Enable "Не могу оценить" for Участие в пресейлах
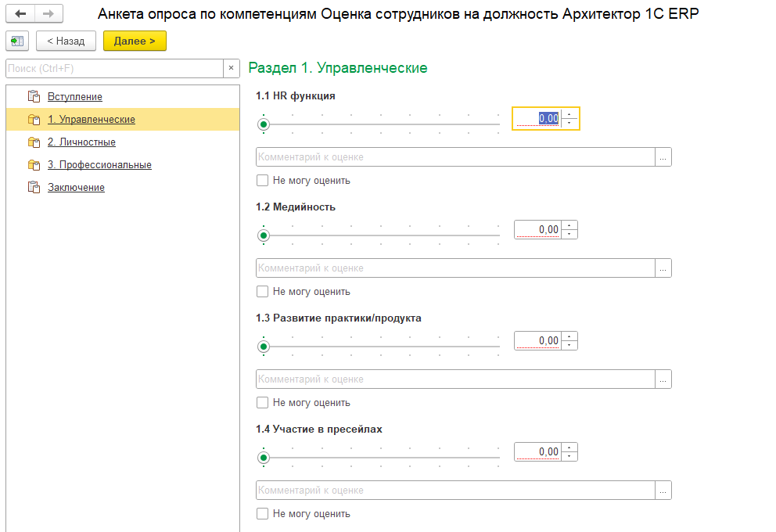Viewport: 776px width, 532px height. pos(263,514)
